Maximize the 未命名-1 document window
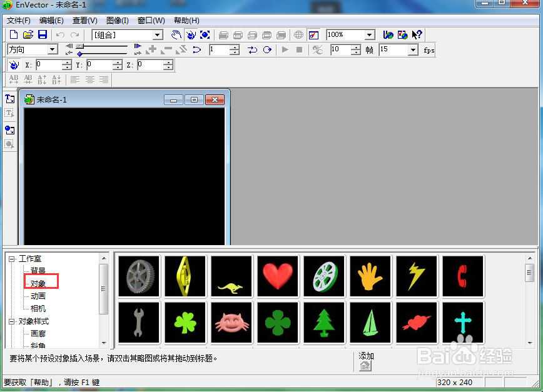Image resolution: width=543 pixels, height=392 pixels. coord(194,99)
